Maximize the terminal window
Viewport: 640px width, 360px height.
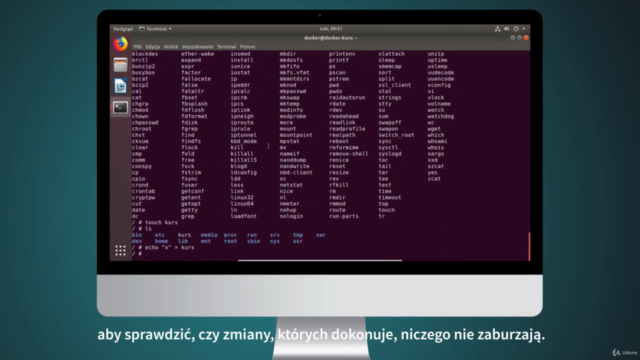click(x=519, y=38)
